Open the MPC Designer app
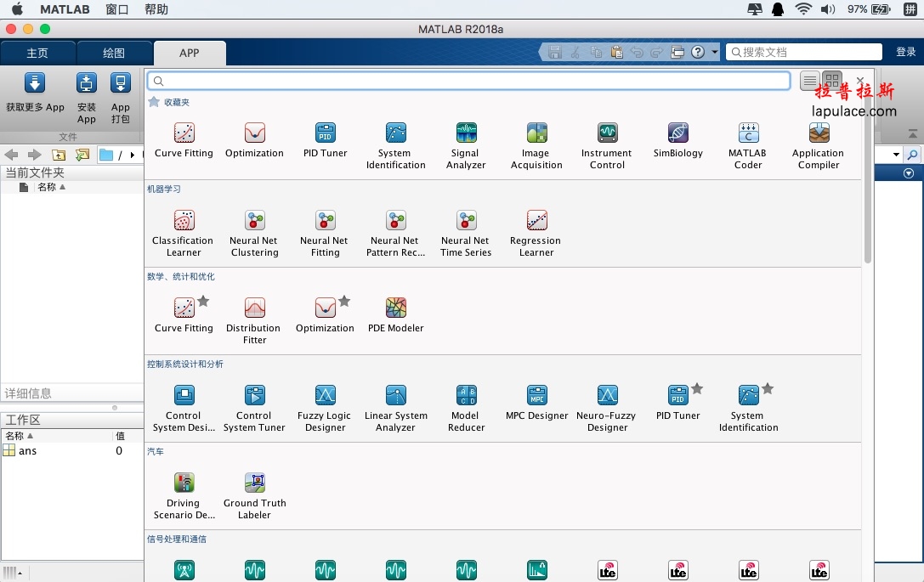The image size is (924, 582). [536, 403]
